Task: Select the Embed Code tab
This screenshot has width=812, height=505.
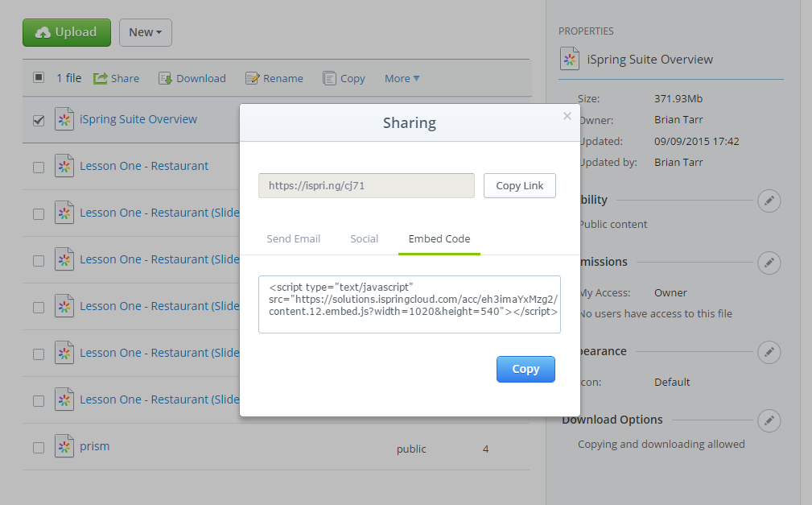Action: point(439,239)
